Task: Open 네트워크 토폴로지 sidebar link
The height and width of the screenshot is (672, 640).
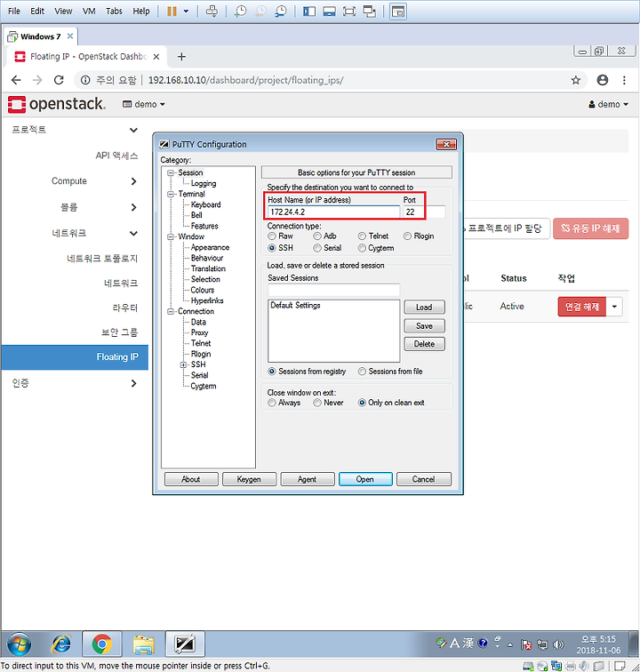Action: pyautogui.click(x=102, y=259)
